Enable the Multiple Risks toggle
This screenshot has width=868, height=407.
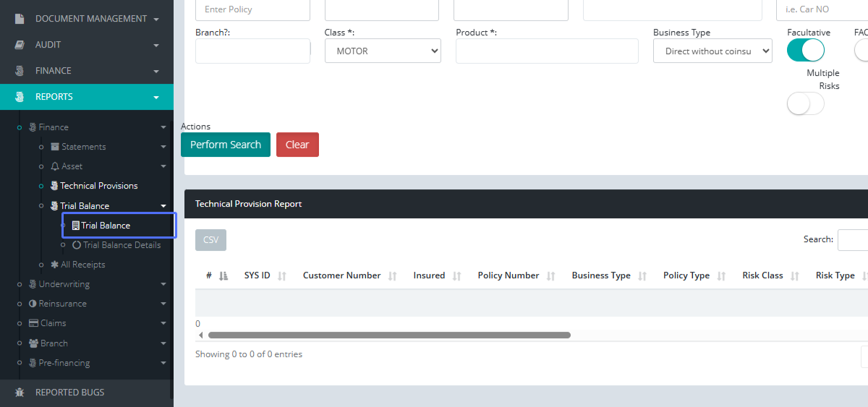tap(805, 104)
